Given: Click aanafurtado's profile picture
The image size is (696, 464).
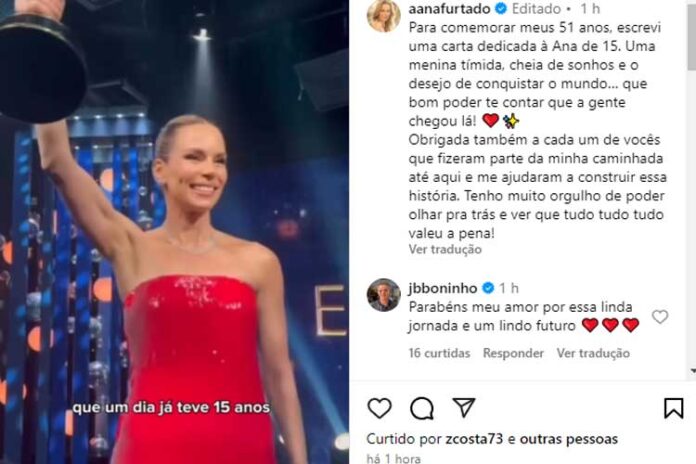Looking at the screenshot, I should pos(384,16).
